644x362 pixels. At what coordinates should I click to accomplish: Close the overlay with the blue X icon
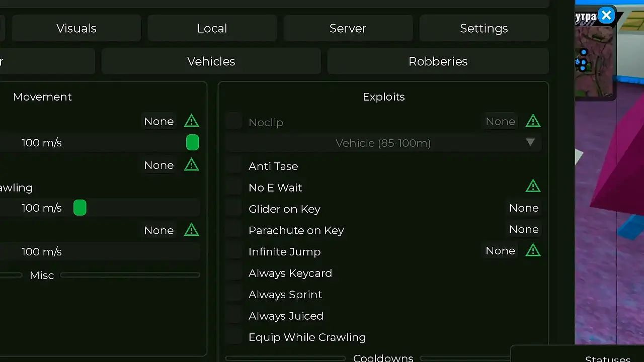607,16
